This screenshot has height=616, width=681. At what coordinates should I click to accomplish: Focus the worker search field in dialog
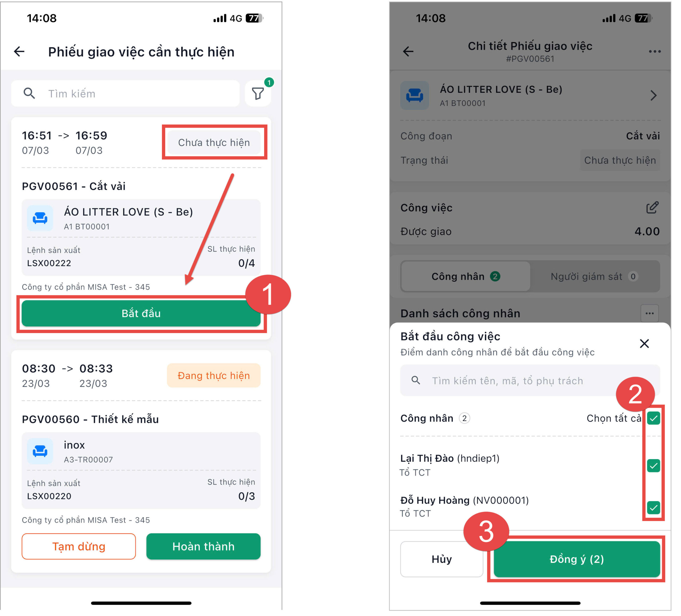pyautogui.click(x=530, y=381)
